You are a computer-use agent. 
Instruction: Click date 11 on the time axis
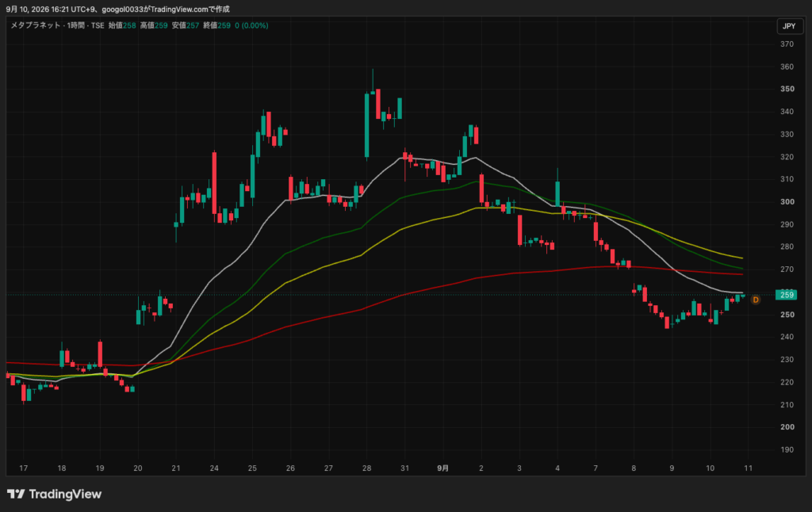[749, 468]
